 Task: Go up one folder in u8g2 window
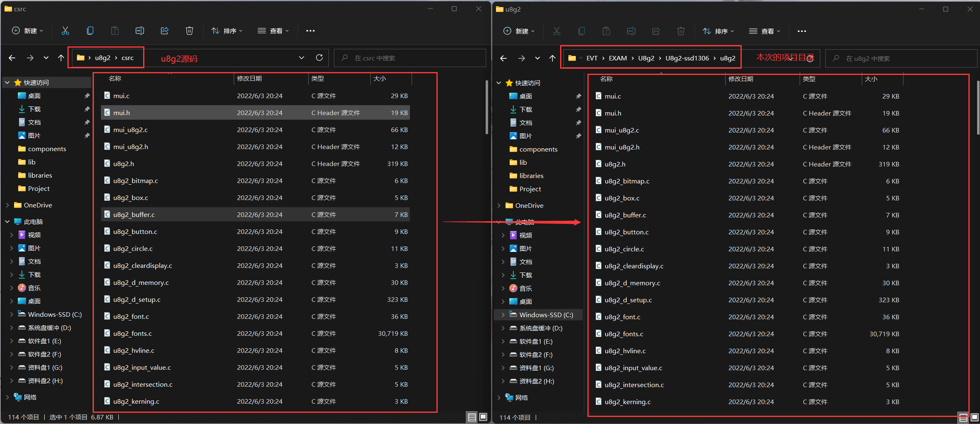tap(552, 58)
